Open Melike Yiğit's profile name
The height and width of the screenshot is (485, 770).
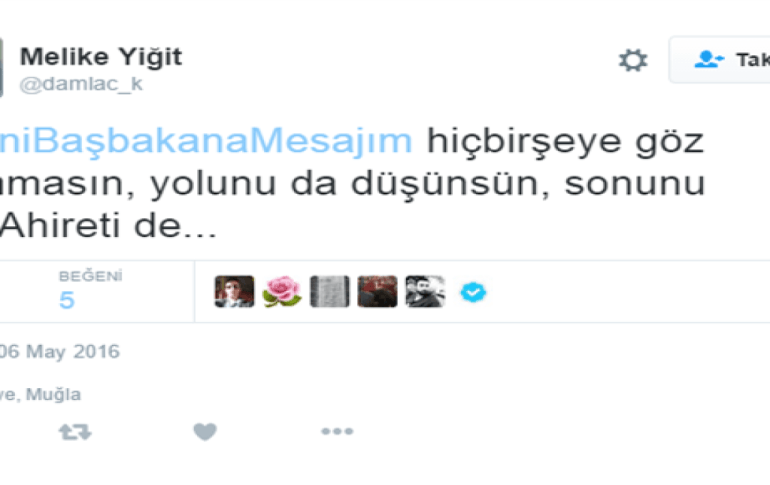(101, 56)
